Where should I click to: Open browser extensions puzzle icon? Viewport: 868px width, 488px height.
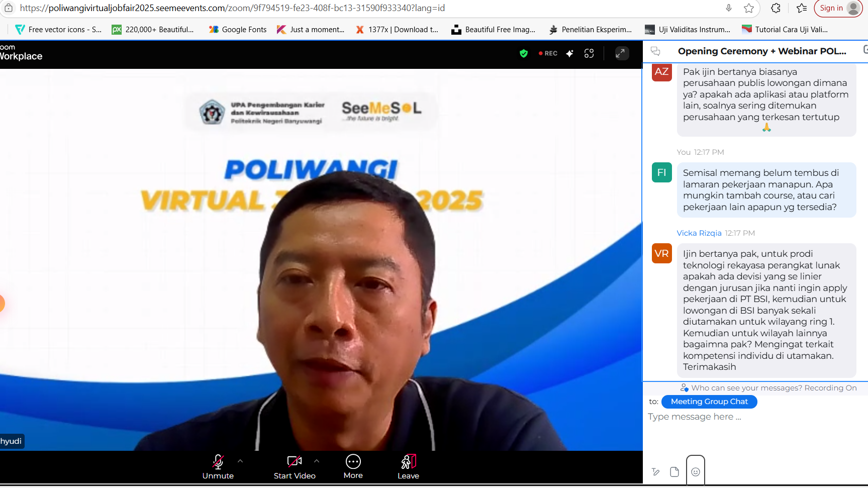[x=776, y=8]
